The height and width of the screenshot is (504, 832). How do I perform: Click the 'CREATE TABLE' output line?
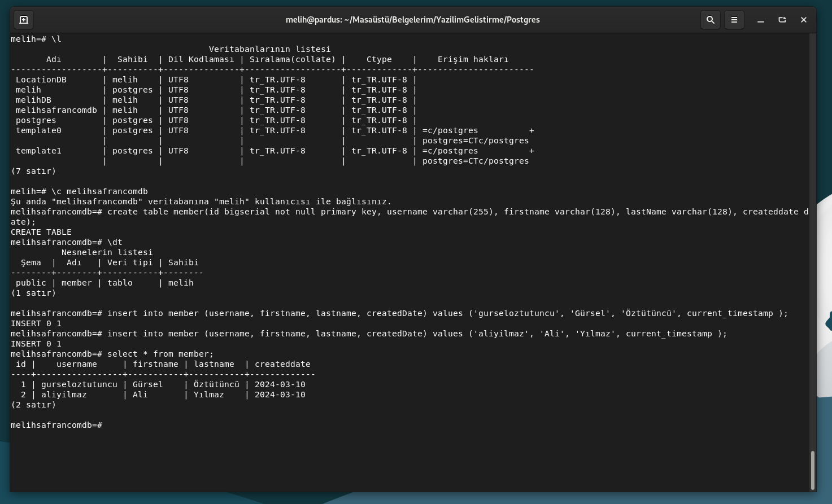[x=41, y=232]
